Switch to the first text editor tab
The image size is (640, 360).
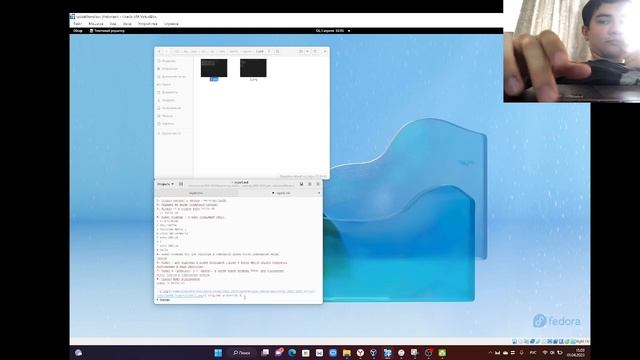pyautogui.click(x=196, y=193)
